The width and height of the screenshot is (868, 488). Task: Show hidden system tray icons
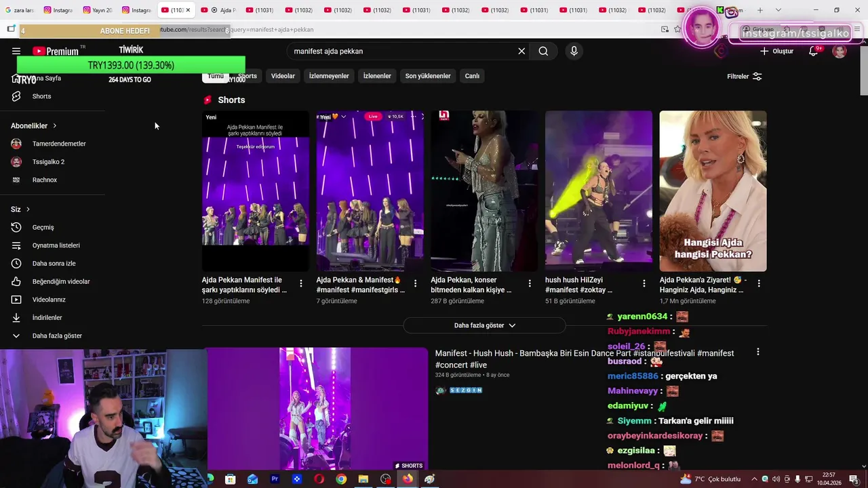pos(754,479)
